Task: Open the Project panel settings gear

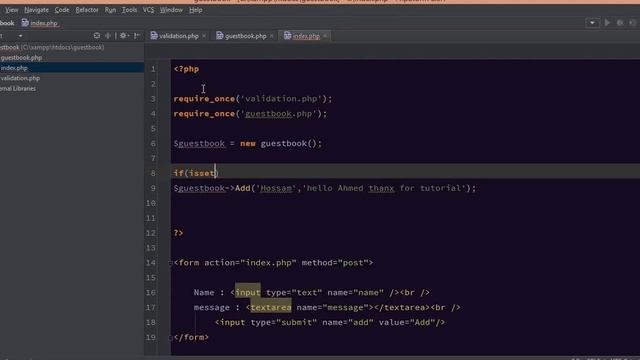Action: point(124,36)
